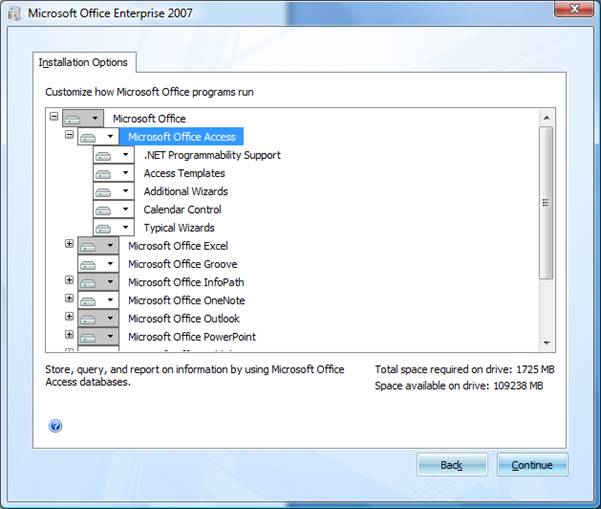Collapse the Microsoft Office Access node
The image size is (601, 509).
pyautogui.click(x=69, y=134)
